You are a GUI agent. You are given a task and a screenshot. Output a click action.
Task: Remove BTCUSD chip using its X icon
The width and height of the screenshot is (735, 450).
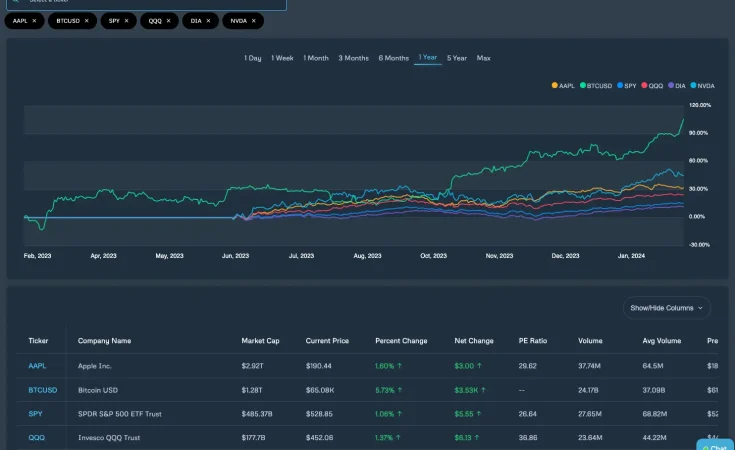click(86, 20)
